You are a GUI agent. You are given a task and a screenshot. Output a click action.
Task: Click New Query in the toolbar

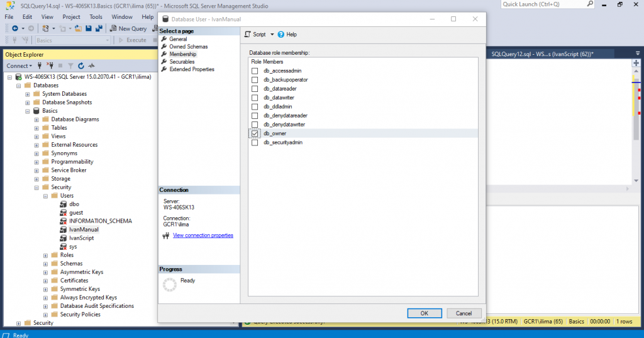[128, 28]
